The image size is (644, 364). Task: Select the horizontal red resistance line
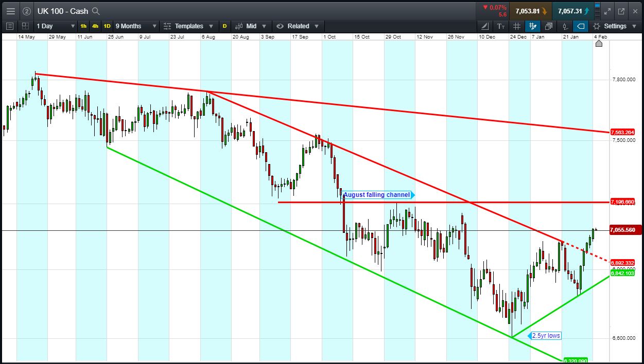tap(443, 202)
